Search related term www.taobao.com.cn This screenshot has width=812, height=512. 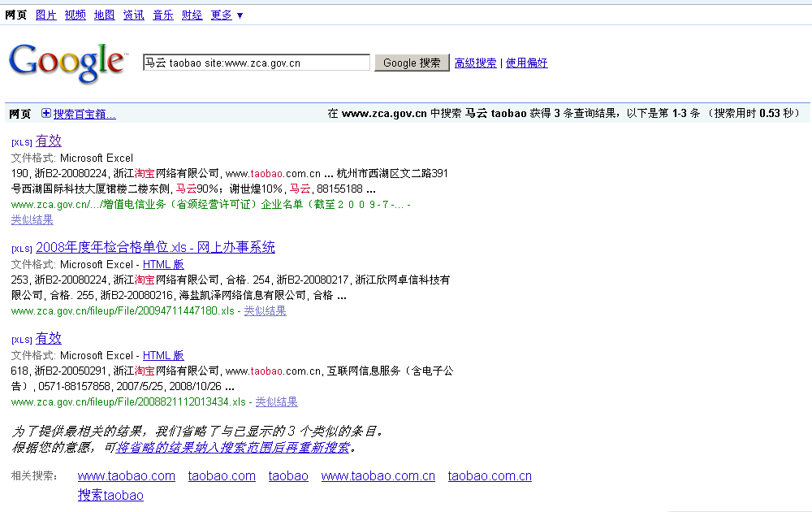tap(378, 475)
